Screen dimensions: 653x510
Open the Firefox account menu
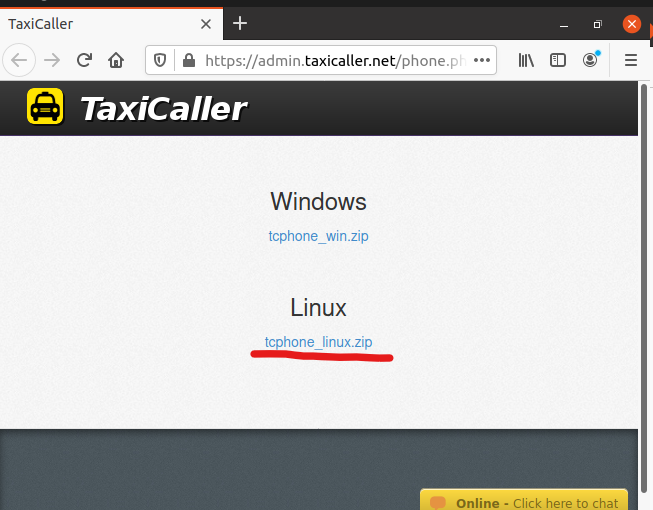pos(590,60)
